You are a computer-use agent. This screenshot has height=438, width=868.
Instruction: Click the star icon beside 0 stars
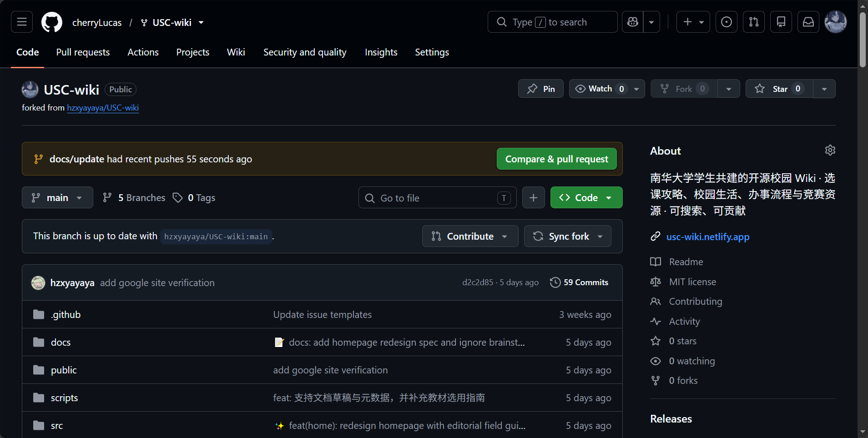(x=656, y=341)
